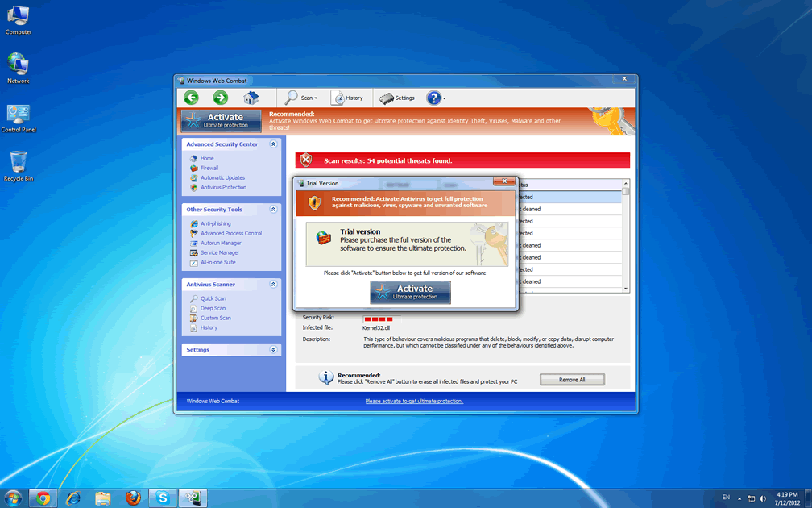Expand the Scan dropdown in the toolbar
This screenshot has height=508, width=812.
click(x=301, y=98)
